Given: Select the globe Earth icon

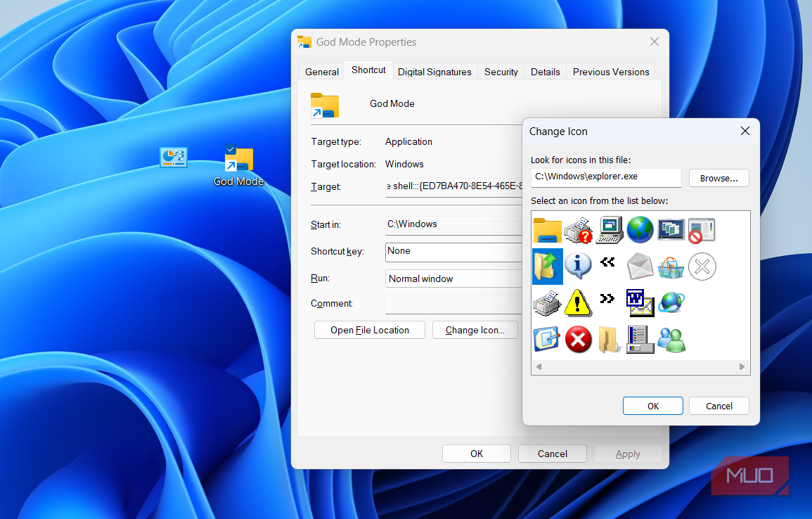Looking at the screenshot, I should tap(640, 230).
